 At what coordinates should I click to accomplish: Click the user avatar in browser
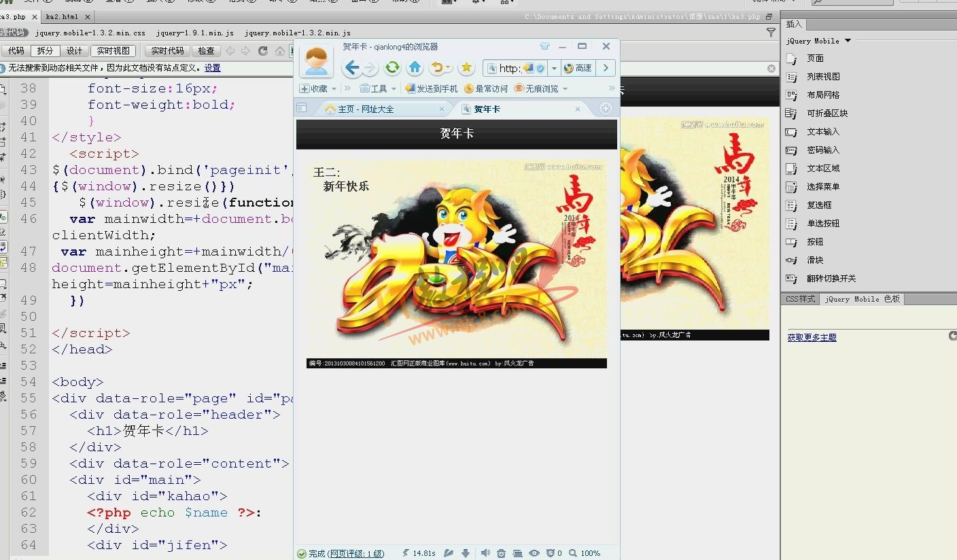pos(316,61)
